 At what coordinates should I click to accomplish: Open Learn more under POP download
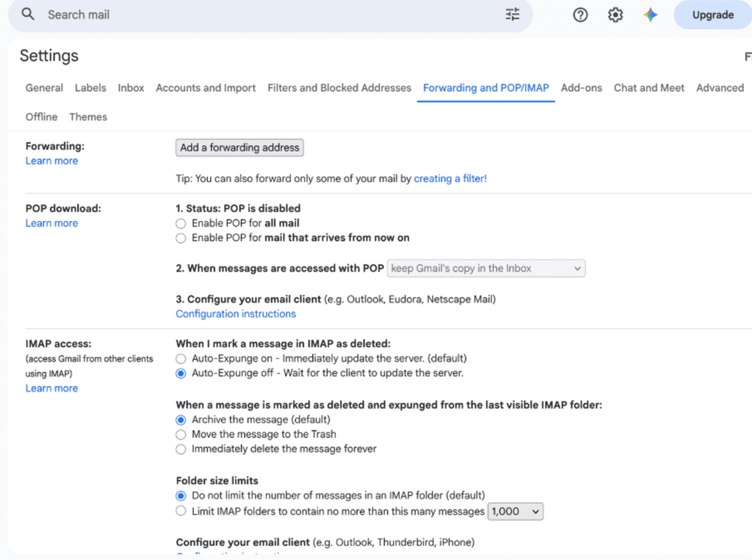pos(52,223)
